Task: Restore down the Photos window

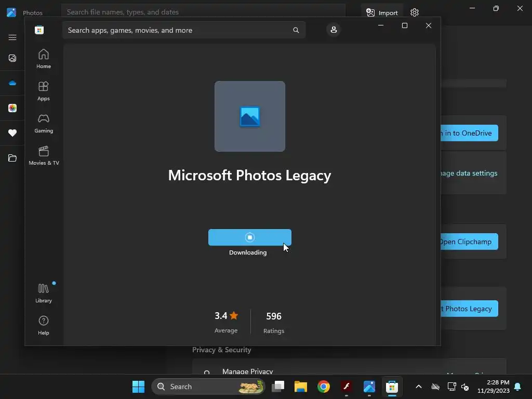Action: pos(496,8)
